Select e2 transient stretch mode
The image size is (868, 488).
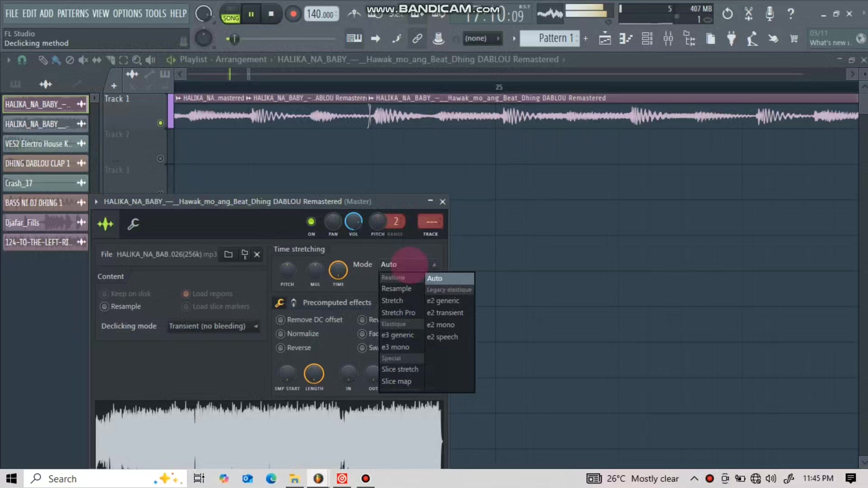[445, 313]
